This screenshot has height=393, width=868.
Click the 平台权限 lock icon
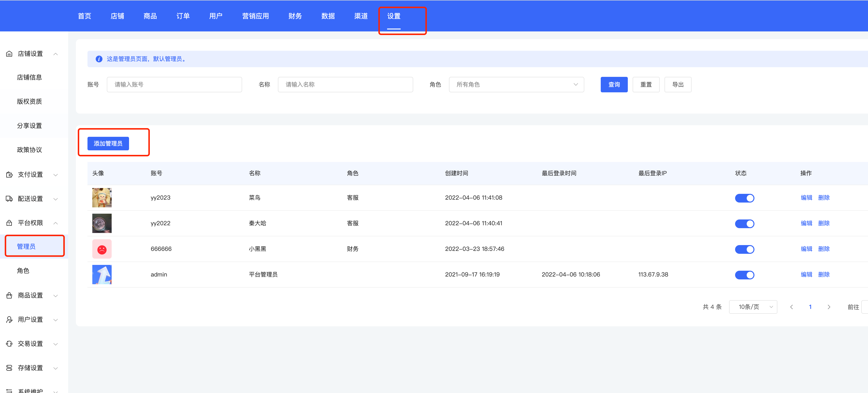(9, 223)
